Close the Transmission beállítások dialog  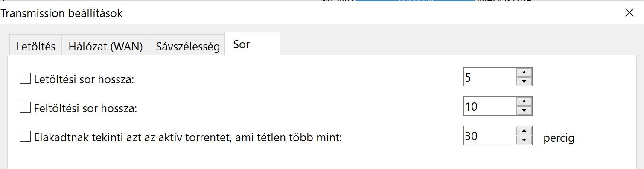click(629, 12)
